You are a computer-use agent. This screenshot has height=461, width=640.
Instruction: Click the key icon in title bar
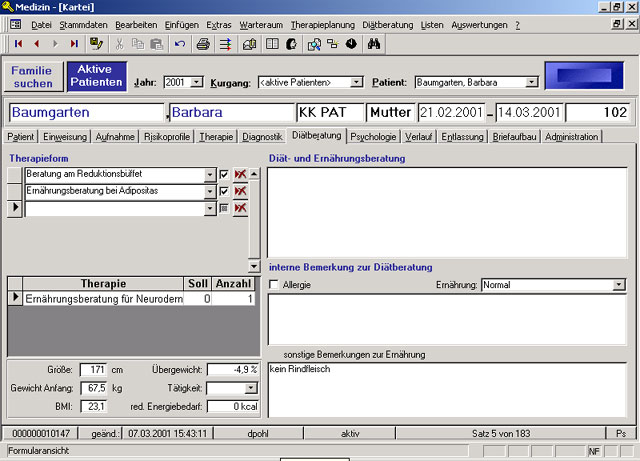coord(7,7)
